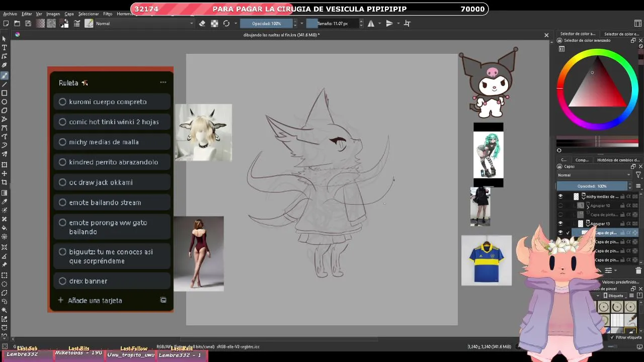Show the Agrupar 10 layer group

point(560,206)
